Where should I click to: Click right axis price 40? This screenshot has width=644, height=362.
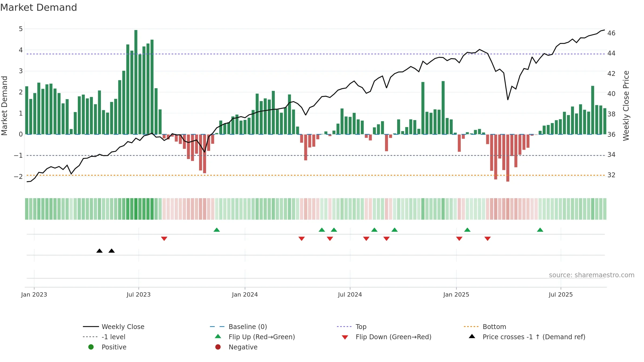(x=612, y=94)
